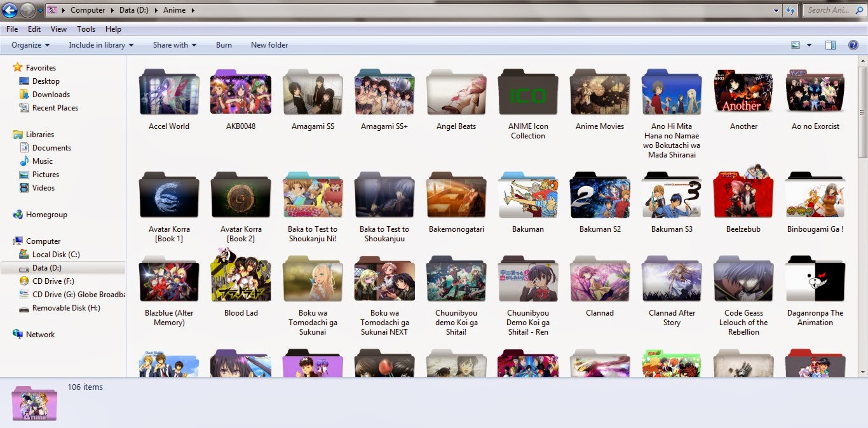Viewport: 868px width, 428px height.
Task: Select the Clannad After Story folder icon
Action: 672,279
